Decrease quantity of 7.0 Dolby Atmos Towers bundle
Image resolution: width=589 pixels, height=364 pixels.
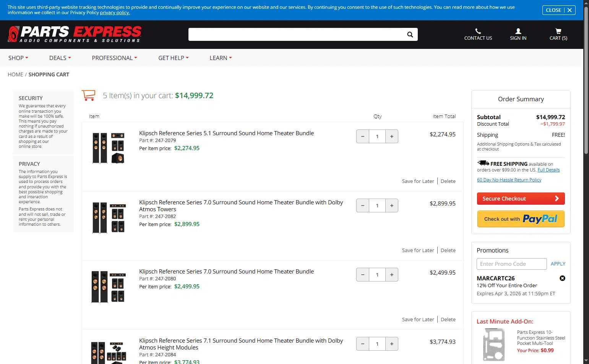[x=363, y=205]
